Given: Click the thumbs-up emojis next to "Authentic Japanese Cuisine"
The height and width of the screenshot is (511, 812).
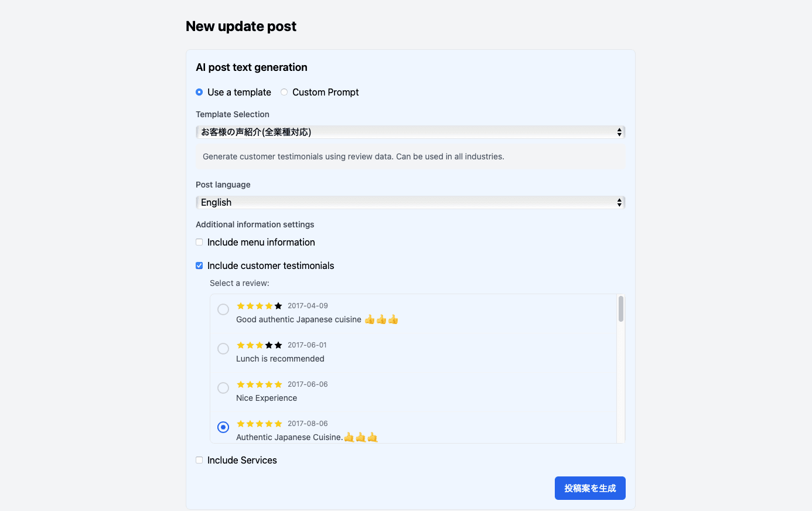Looking at the screenshot, I should pos(360,437).
